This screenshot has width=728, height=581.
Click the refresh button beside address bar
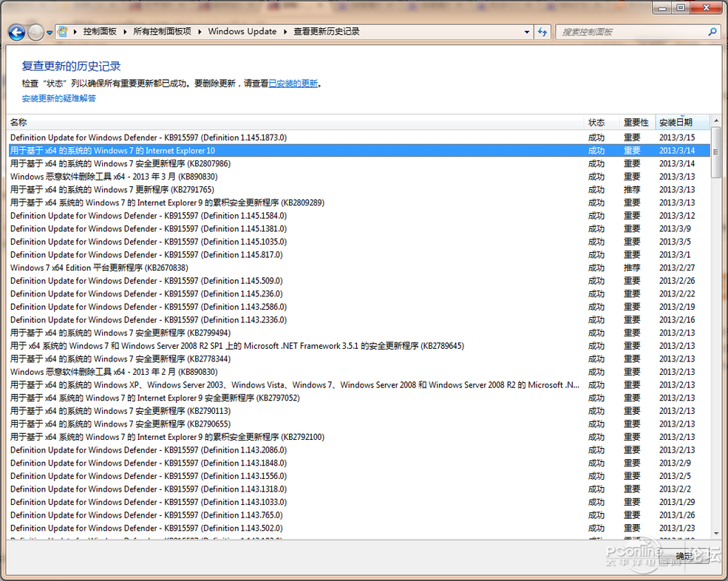(x=543, y=32)
